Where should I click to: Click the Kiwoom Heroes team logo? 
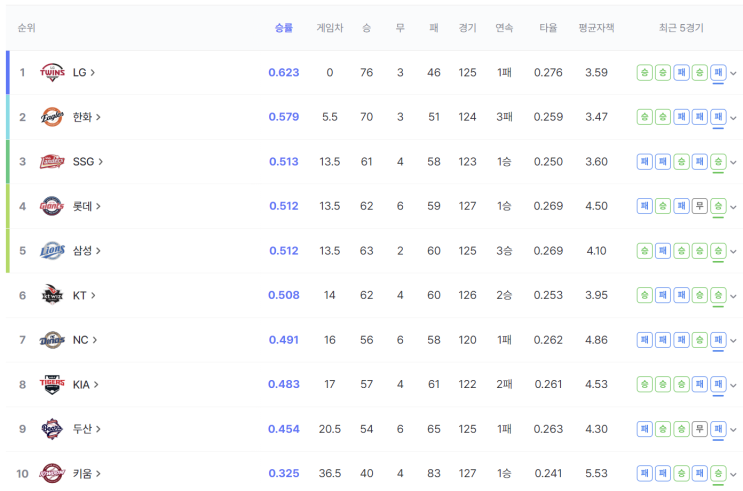(x=52, y=473)
